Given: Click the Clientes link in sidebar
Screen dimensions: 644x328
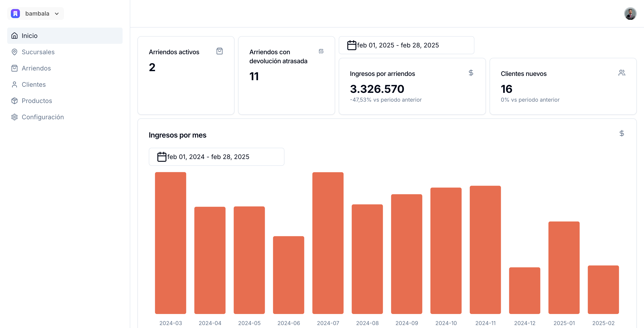Looking at the screenshot, I should (34, 84).
